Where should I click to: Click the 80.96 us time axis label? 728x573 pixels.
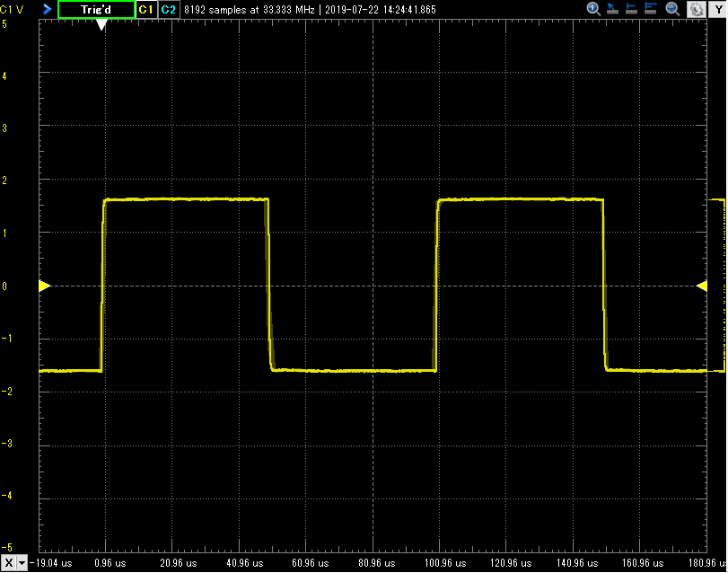coord(376,563)
